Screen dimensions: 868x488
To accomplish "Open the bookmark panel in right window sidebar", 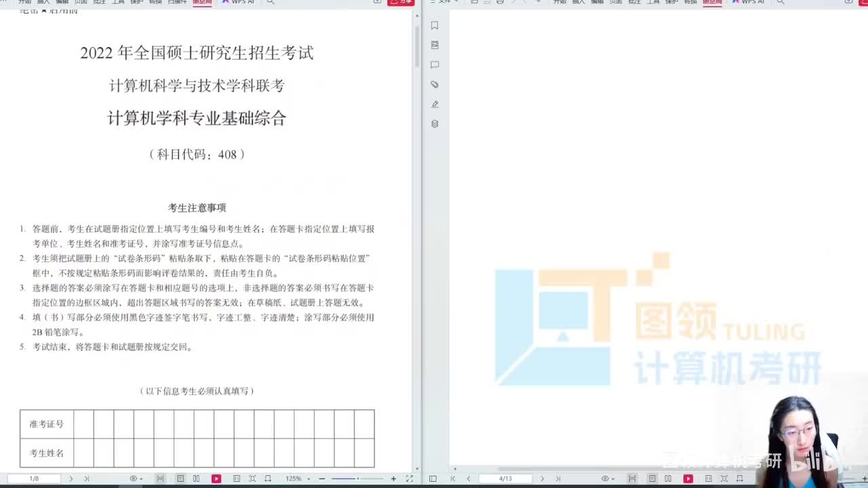I will click(x=435, y=26).
